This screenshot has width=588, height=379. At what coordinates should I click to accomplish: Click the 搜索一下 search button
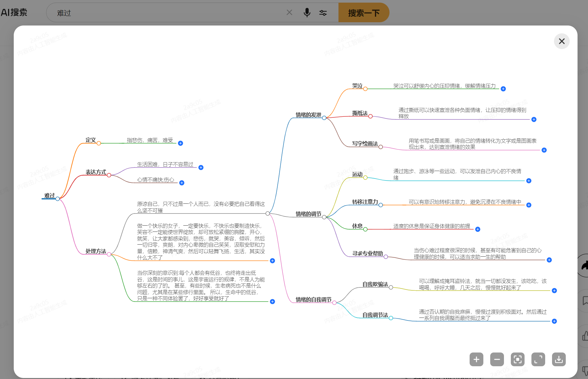coord(364,13)
